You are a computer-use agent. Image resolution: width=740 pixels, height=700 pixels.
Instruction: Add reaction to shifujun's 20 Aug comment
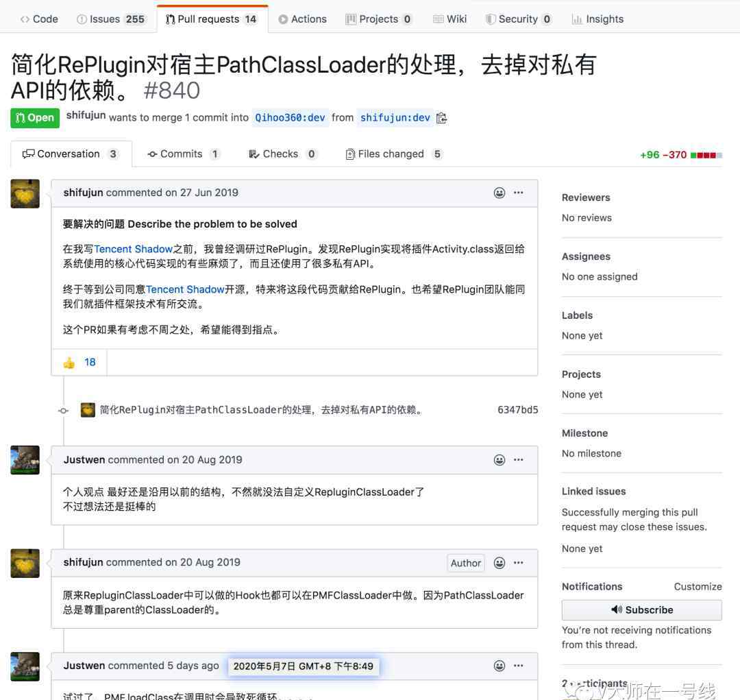tap(500, 563)
